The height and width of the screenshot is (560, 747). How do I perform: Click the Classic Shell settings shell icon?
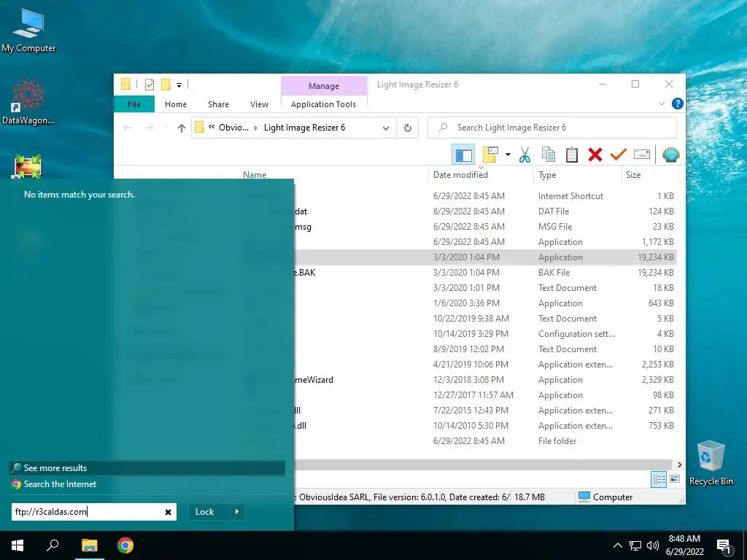click(670, 155)
